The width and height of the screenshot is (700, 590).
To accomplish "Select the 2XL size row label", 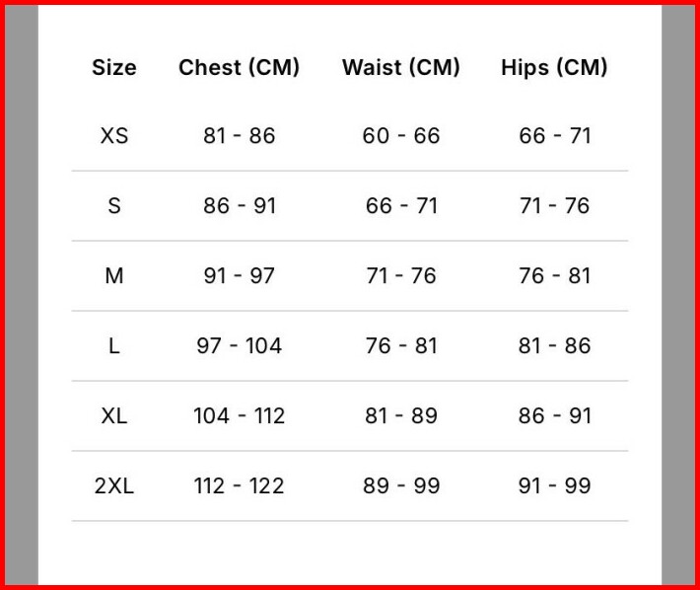I will tap(114, 486).
